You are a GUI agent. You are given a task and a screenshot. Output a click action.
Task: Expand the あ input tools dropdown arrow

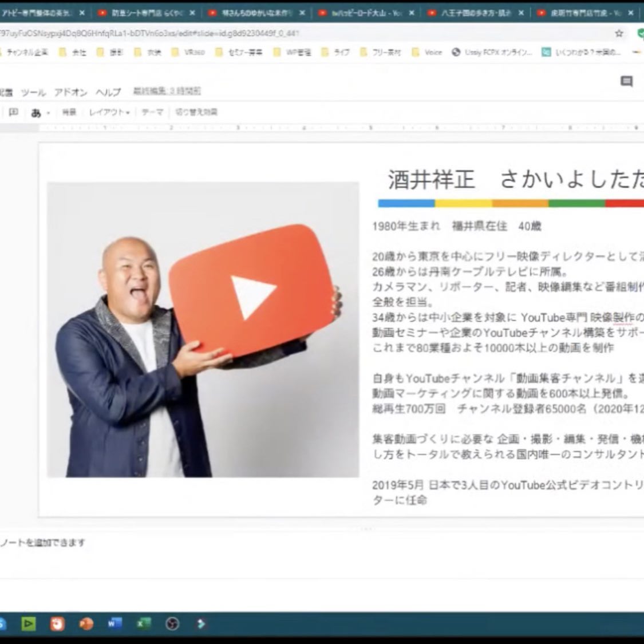(x=49, y=113)
